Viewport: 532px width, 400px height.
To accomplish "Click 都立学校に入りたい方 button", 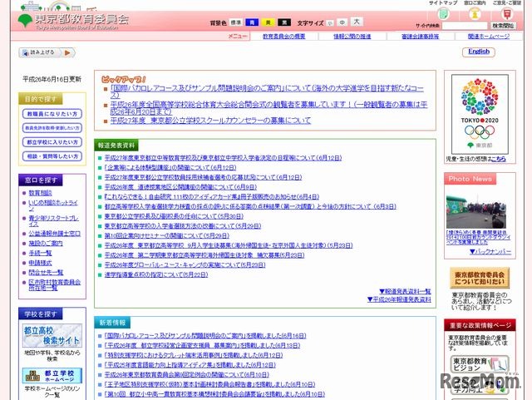I will (52, 142).
